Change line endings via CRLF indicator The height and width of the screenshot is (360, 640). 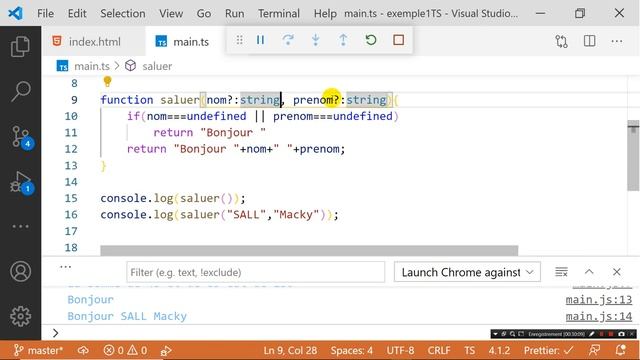[439, 350]
